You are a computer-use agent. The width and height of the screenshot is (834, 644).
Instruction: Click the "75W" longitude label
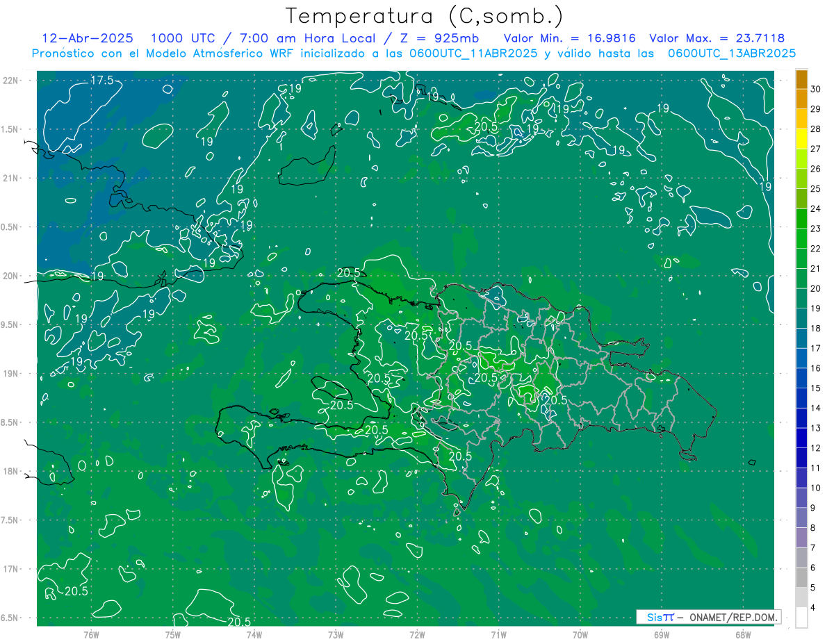pyautogui.click(x=172, y=634)
